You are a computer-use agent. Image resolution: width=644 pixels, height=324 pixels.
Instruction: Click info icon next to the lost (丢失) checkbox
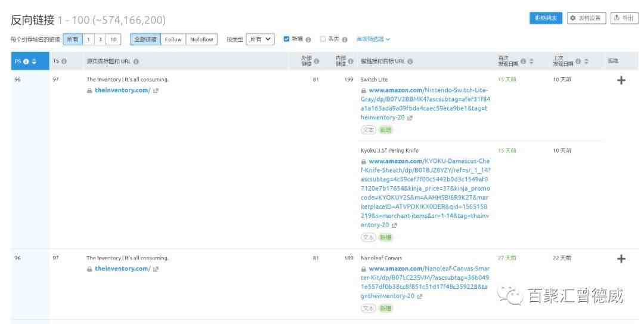coord(345,39)
